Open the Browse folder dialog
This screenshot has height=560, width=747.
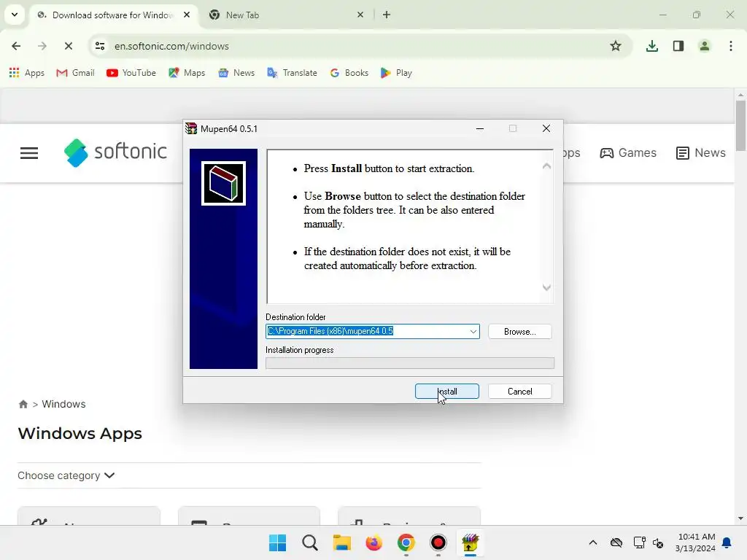click(x=519, y=332)
